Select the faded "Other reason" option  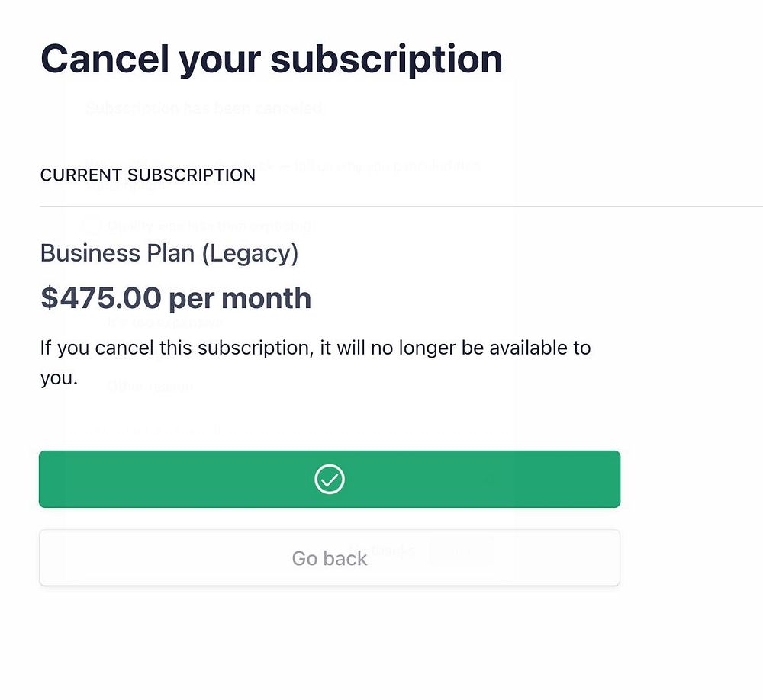[150, 387]
